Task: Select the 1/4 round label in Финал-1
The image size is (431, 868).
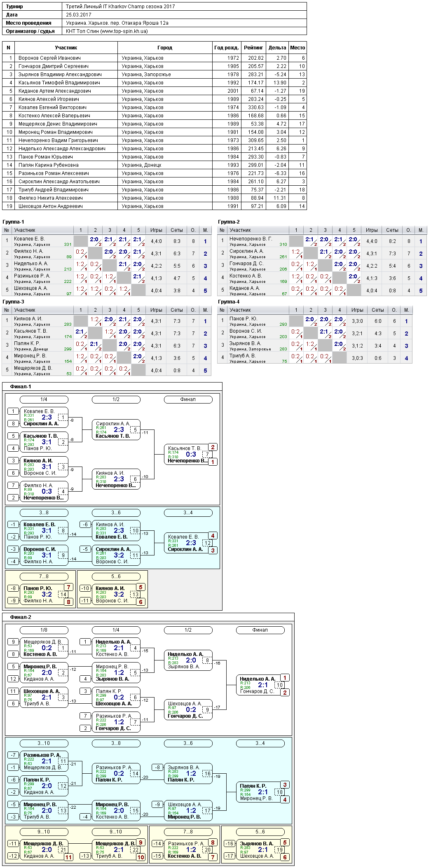Action: (44, 399)
